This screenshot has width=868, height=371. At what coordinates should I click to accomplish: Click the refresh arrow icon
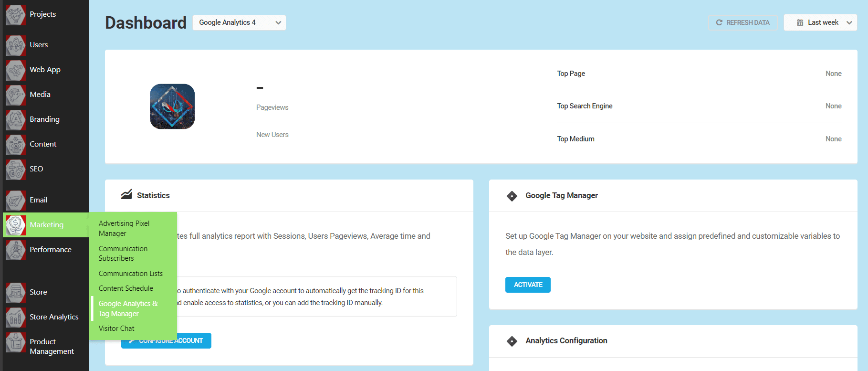[719, 22]
